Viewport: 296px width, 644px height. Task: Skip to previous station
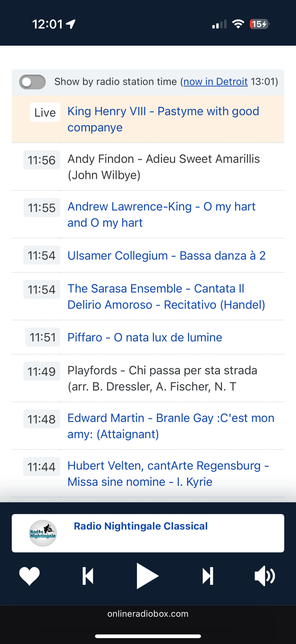pyautogui.click(x=88, y=576)
